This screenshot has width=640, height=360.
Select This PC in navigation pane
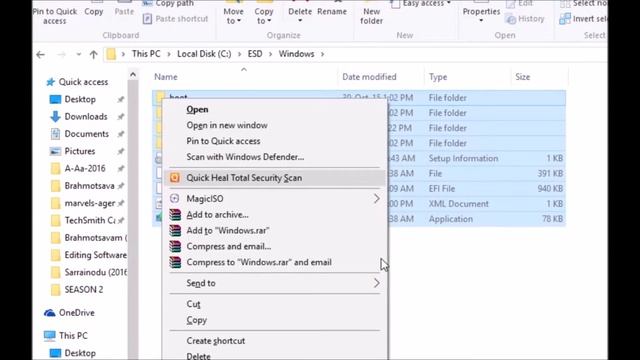click(x=73, y=336)
